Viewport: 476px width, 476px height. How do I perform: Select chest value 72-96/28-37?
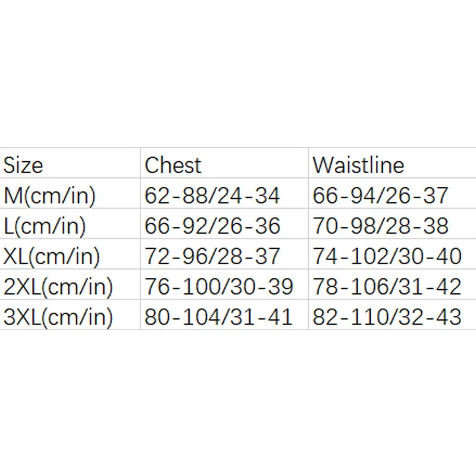pos(212,256)
